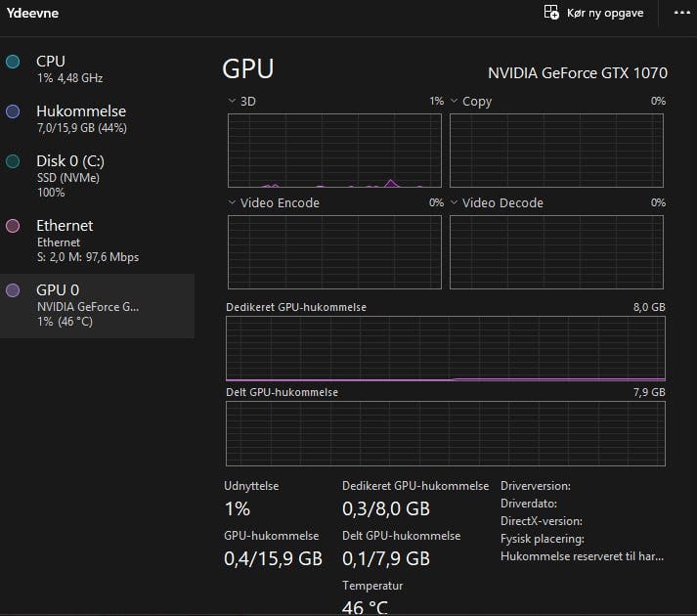Click the Driverdato: label

(x=529, y=504)
